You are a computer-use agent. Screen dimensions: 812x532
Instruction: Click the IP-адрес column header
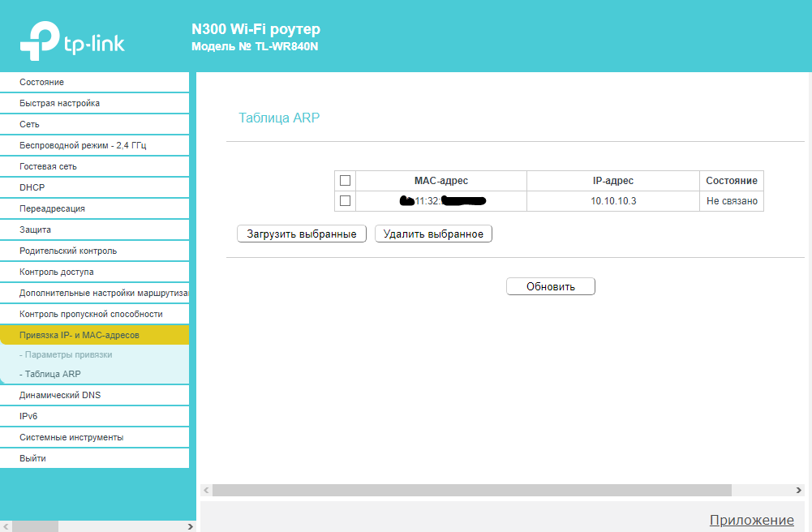613,181
